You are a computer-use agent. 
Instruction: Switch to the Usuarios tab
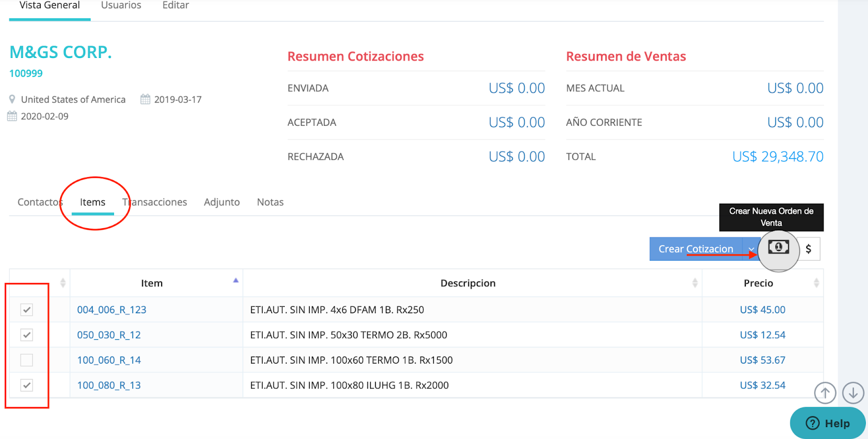tap(121, 5)
